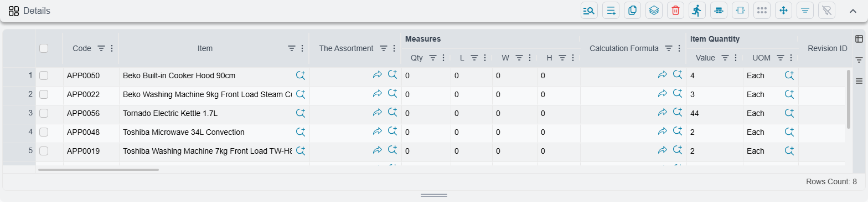Select the Toshiba Washing Machine 7kg item cell
The image size is (868, 202).
[214, 151]
